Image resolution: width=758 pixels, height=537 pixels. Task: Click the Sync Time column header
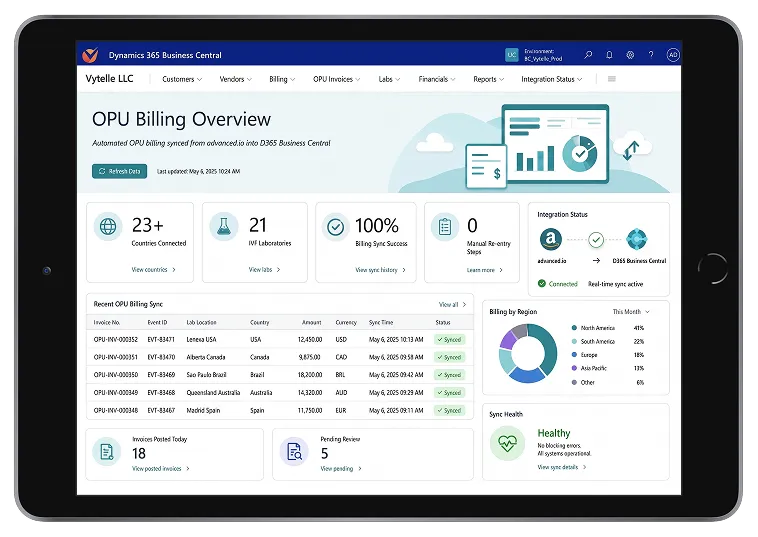coord(381,322)
